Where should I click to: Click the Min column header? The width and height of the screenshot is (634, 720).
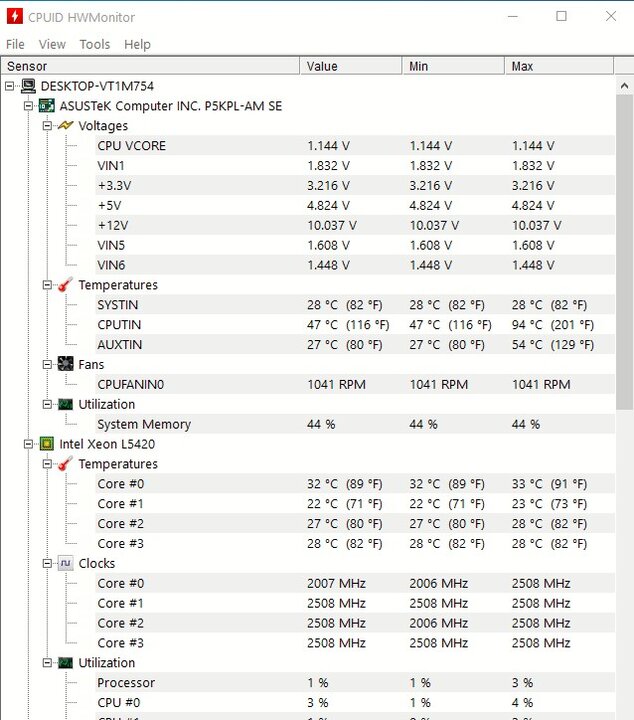(x=454, y=66)
